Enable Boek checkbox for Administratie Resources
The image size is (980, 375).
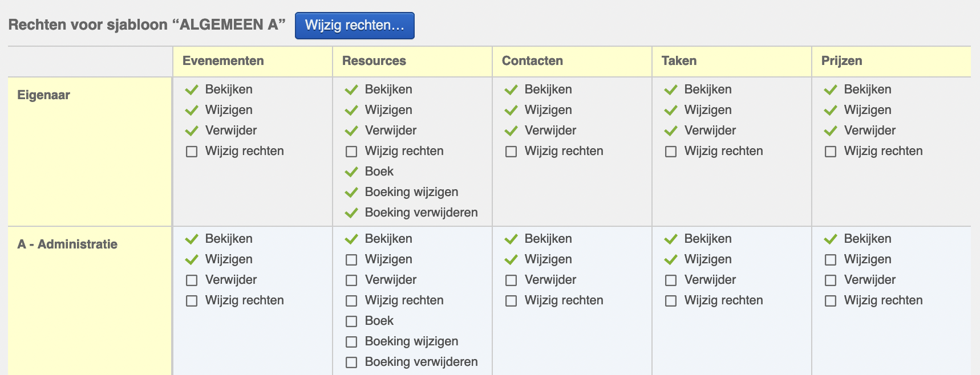[351, 321]
